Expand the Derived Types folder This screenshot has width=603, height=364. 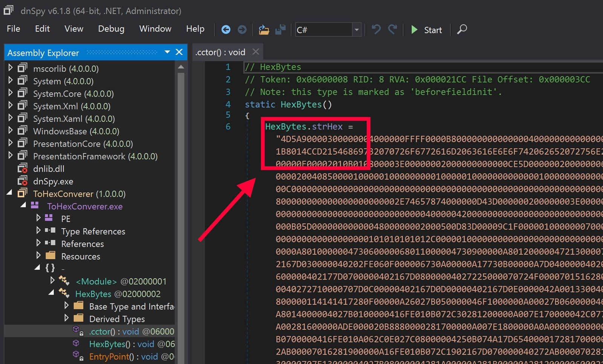pos(66,317)
